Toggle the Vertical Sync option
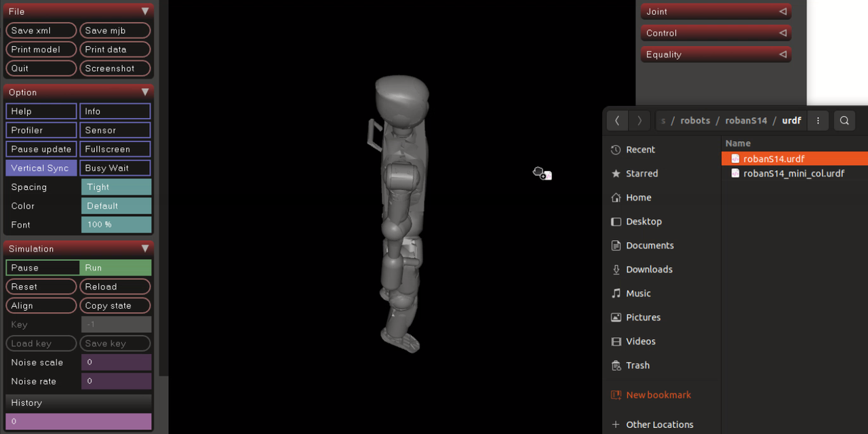The width and height of the screenshot is (868, 434). (x=41, y=168)
